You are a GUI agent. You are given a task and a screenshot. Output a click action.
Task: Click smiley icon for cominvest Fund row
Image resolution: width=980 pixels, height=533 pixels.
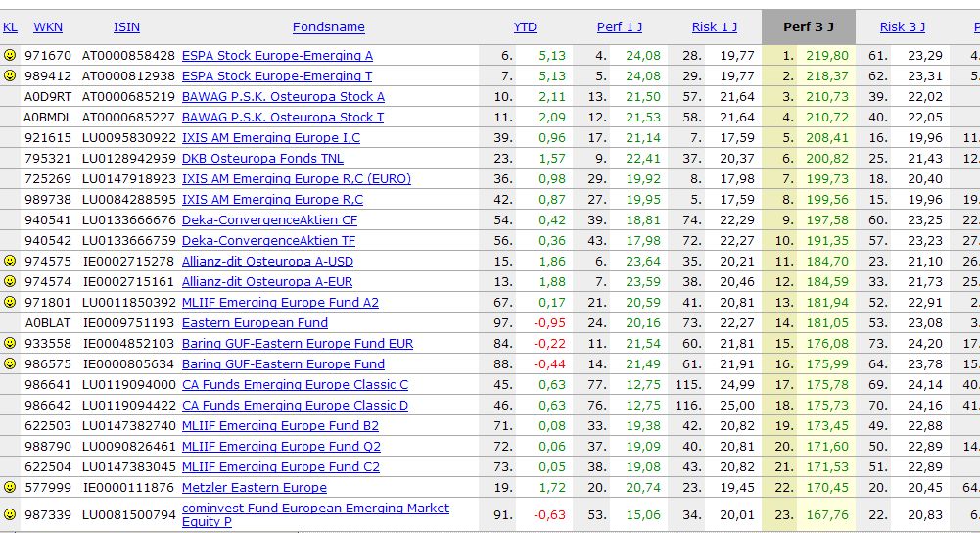click(x=10, y=514)
